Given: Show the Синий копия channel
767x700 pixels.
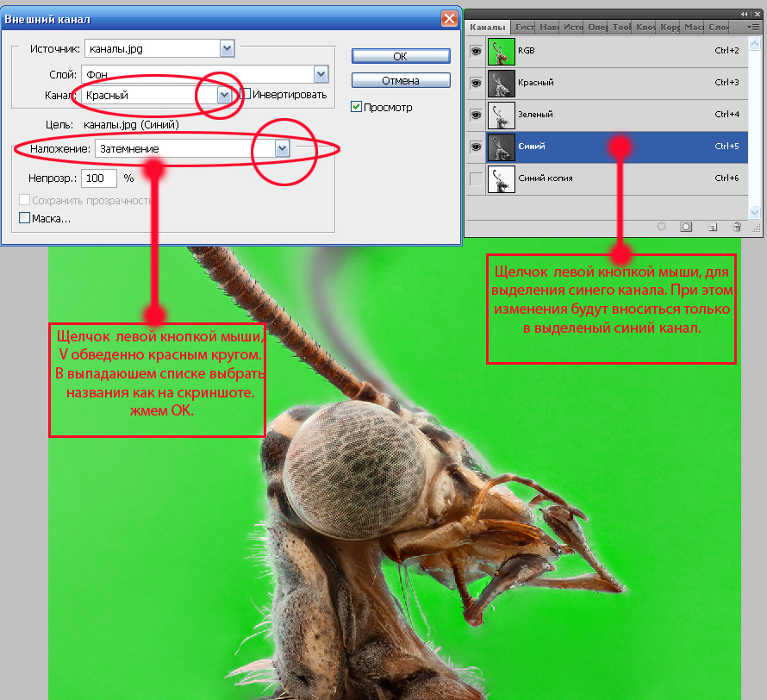Looking at the screenshot, I should tap(475, 178).
